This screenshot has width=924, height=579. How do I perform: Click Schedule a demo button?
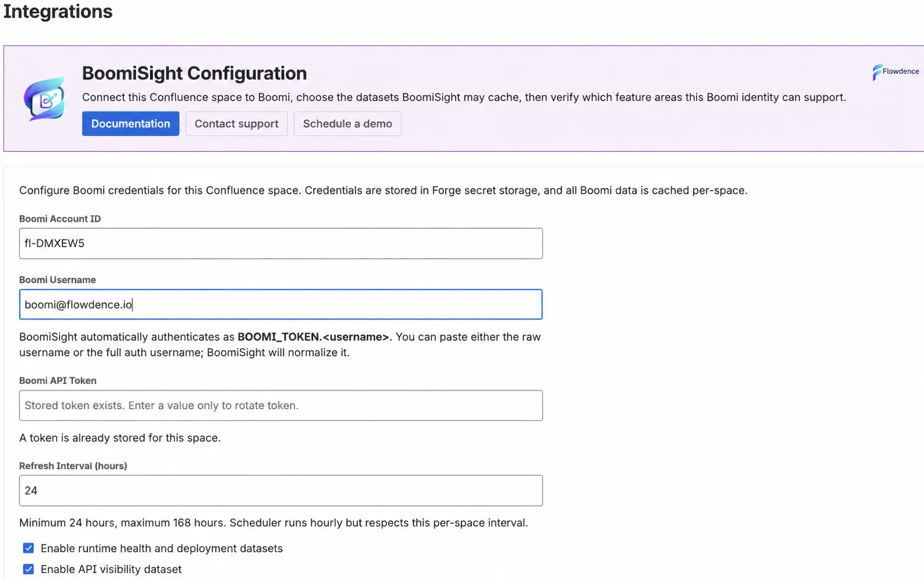point(348,124)
